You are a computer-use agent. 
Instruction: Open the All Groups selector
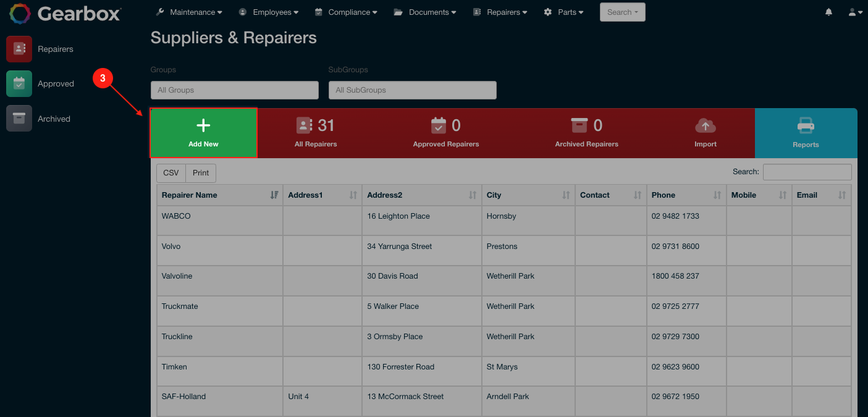[235, 90]
